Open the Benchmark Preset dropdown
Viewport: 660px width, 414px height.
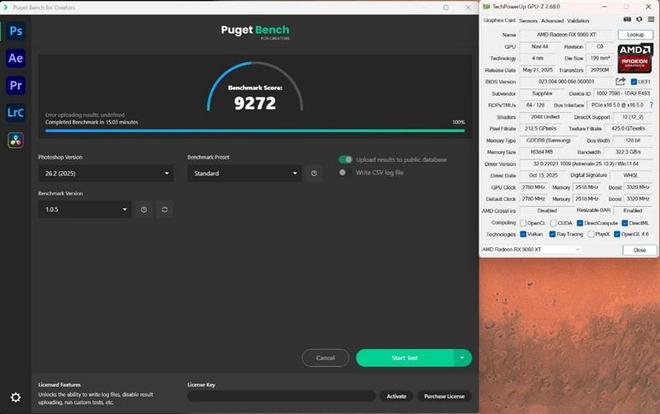tap(243, 173)
